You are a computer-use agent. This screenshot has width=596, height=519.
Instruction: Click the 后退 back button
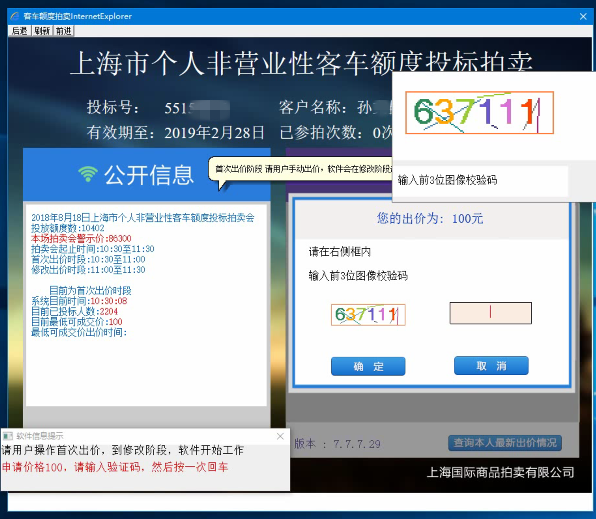[x=19, y=31]
